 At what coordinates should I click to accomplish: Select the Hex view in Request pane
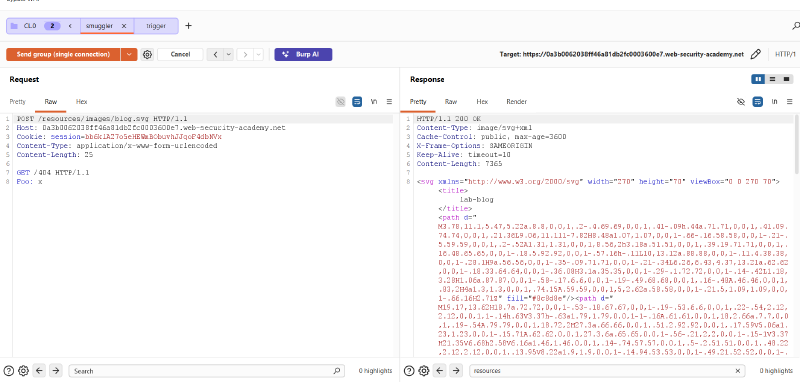click(82, 101)
